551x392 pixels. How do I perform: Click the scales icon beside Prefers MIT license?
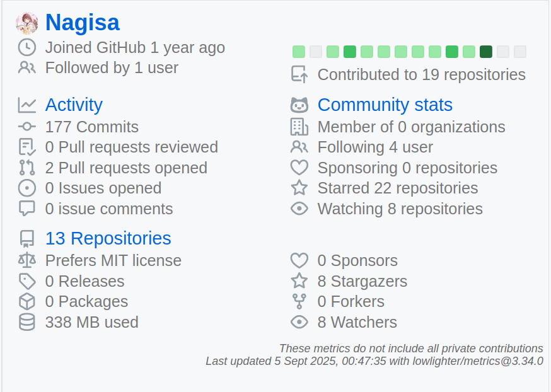pos(27,260)
